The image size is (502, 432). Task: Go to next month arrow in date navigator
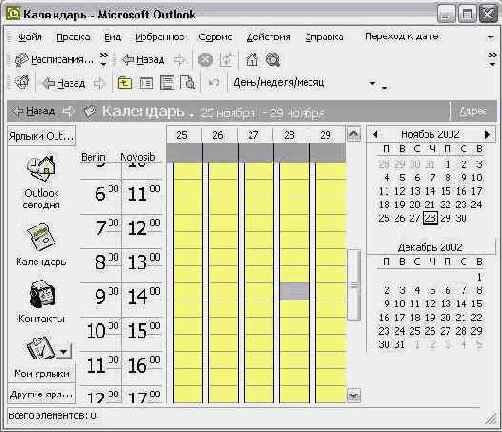tap(487, 134)
